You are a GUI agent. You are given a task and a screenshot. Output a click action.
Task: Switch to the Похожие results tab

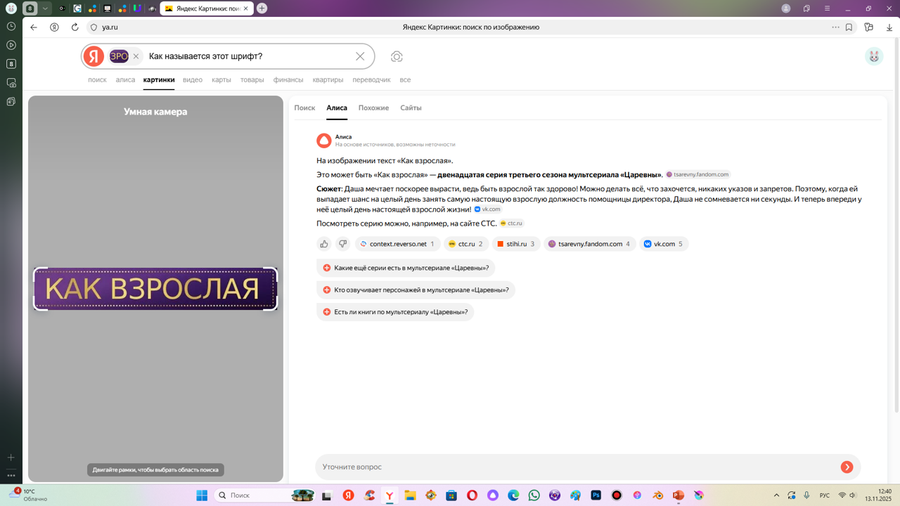374,108
